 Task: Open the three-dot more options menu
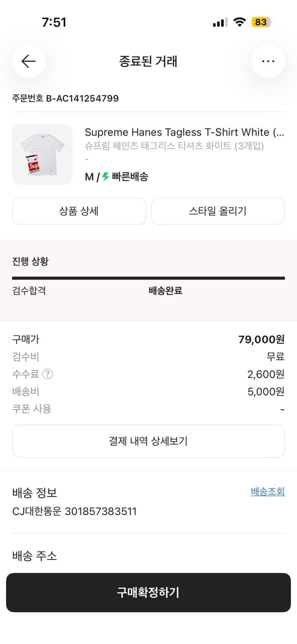pyautogui.click(x=268, y=61)
